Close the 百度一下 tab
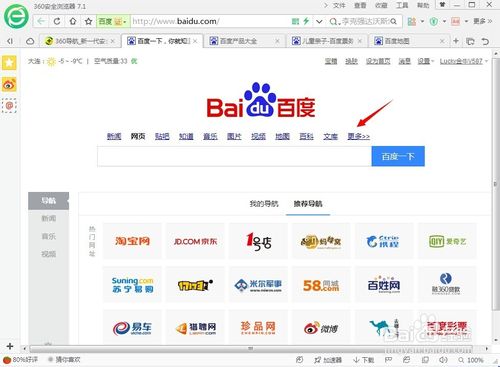The width and height of the screenshot is (500, 367). (195, 41)
